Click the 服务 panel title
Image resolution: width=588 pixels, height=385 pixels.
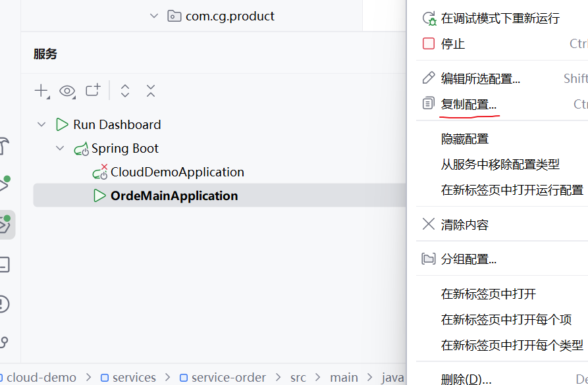point(45,53)
